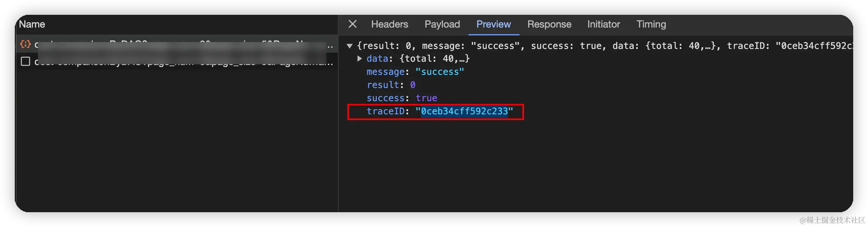Select the Preview tab
This screenshot has height=227, width=868.
pyautogui.click(x=494, y=24)
